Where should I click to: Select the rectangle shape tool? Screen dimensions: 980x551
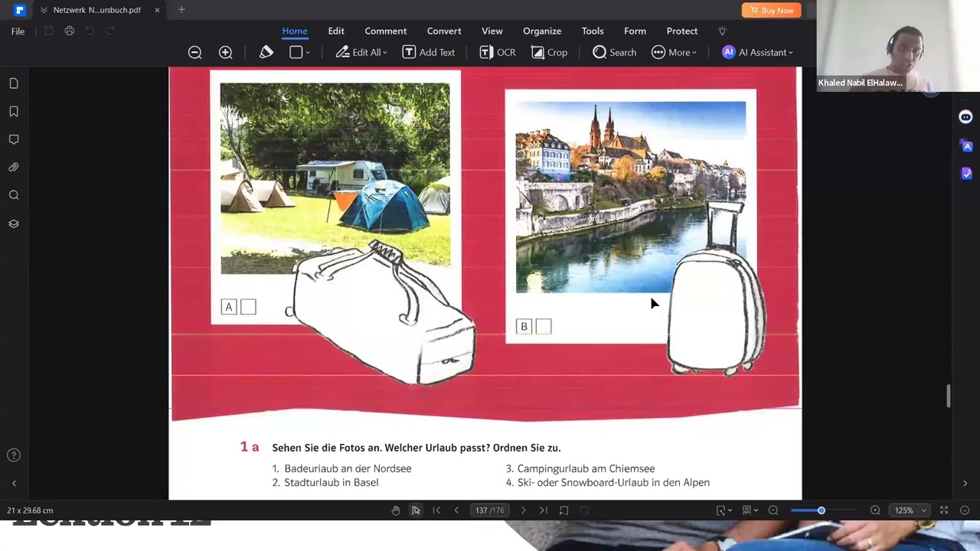[296, 52]
